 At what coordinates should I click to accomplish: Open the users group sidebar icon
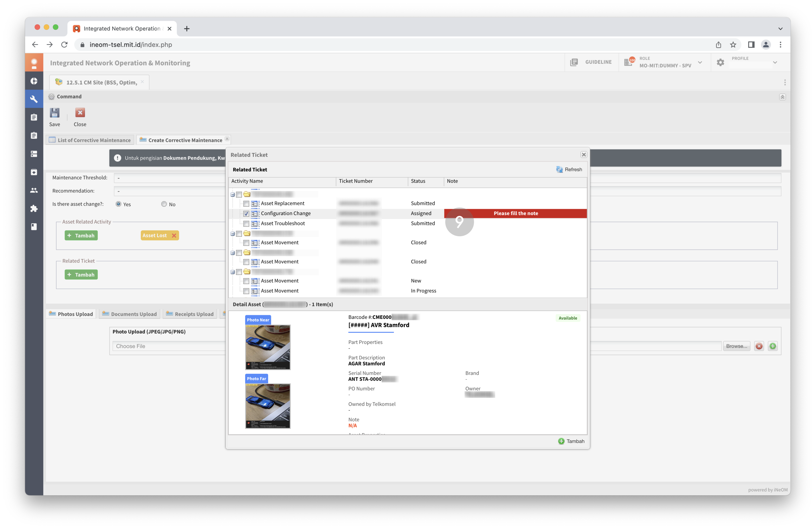34,190
